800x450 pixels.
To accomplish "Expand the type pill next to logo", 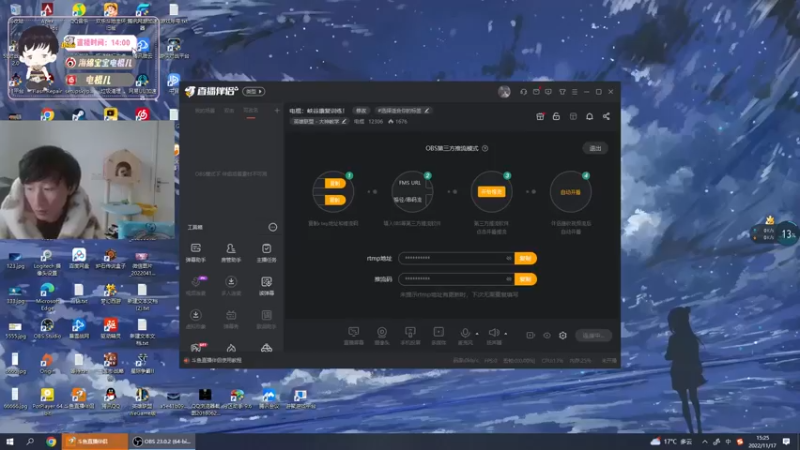I will tap(254, 91).
